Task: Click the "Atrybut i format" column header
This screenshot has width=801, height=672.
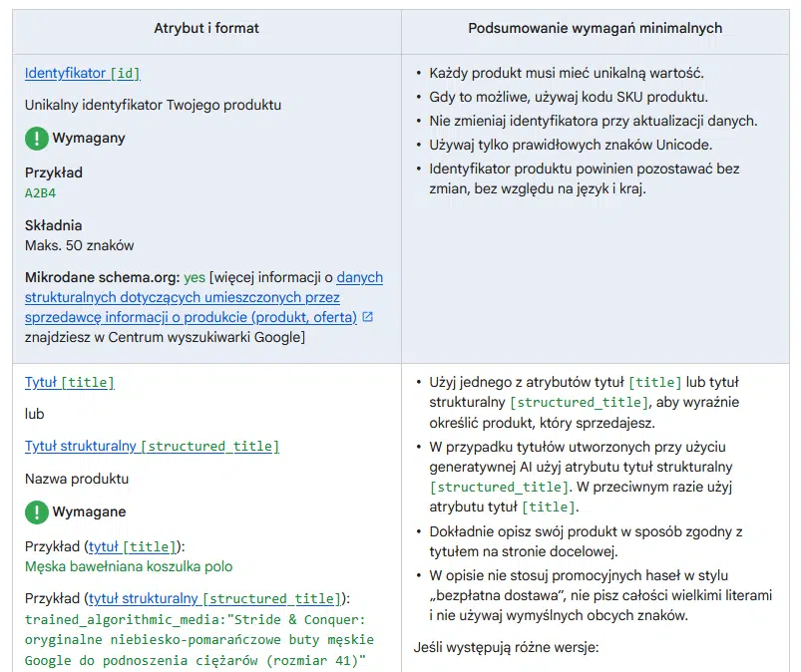Action: 206,28
